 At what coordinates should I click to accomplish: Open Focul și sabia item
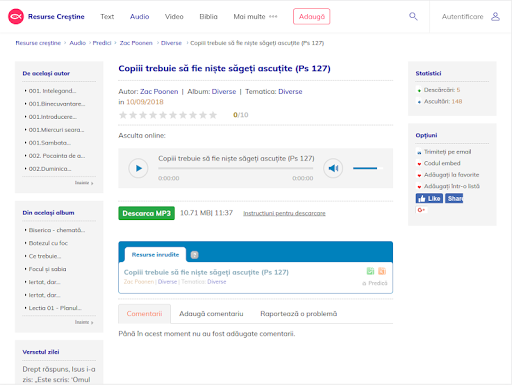(47, 269)
